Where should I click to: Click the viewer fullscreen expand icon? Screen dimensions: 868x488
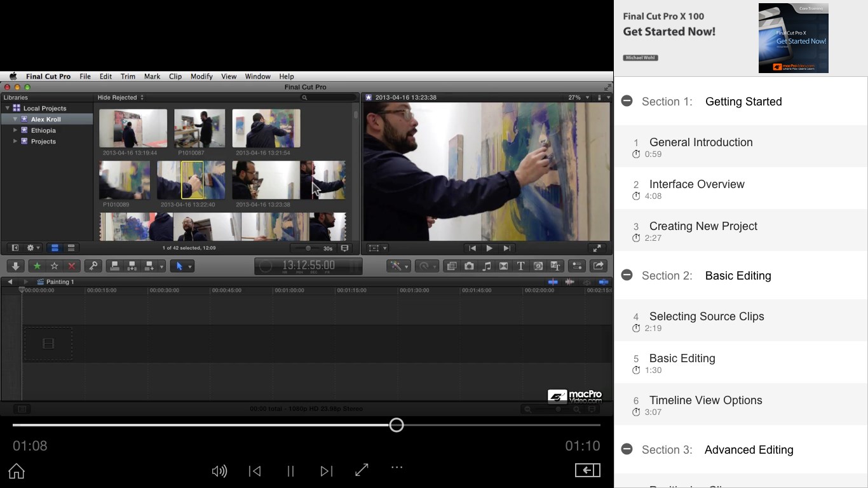(597, 248)
